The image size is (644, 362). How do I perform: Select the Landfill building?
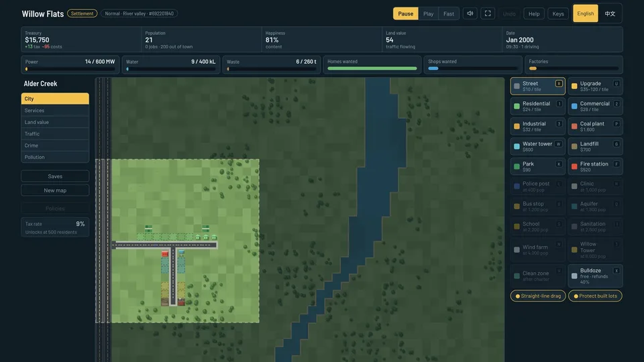pos(595,146)
